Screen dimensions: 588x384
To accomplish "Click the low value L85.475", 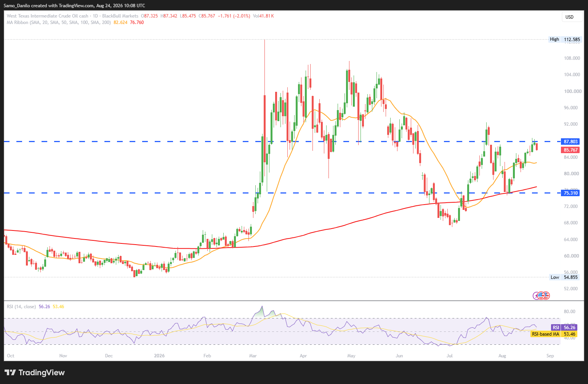I will [x=188, y=16].
